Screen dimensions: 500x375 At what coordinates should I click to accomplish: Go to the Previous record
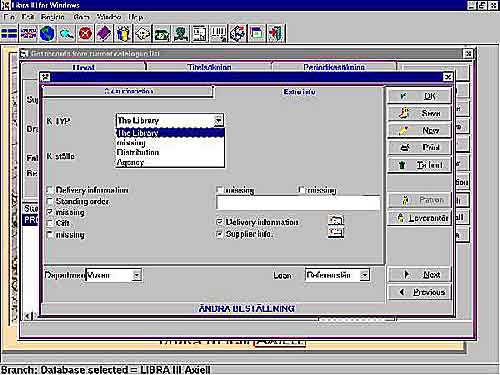(420, 292)
